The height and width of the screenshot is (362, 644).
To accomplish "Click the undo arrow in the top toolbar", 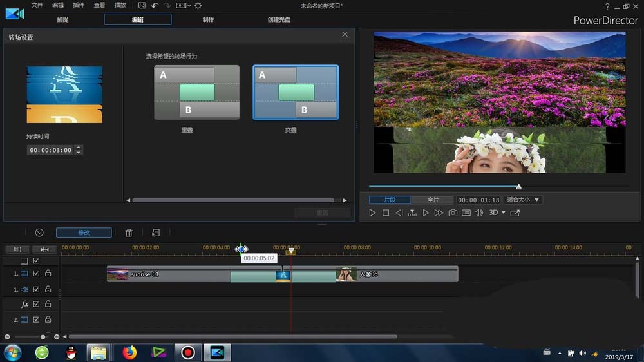I will pos(155,6).
